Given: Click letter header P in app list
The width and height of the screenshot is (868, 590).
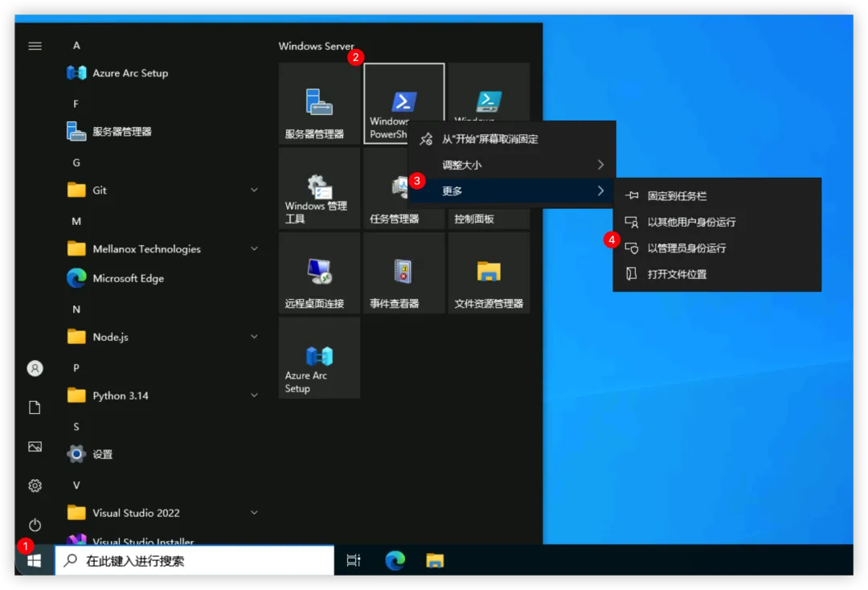Looking at the screenshot, I should point(76,367).
